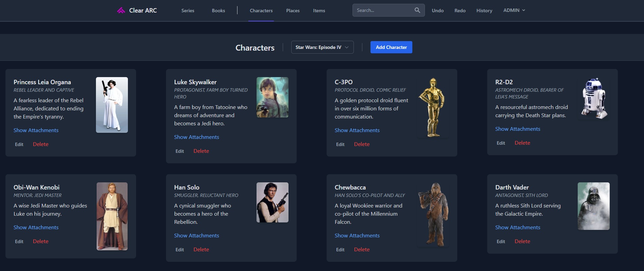Show attachments for Han Solo
This screenshot has height=271, width=644.
click(x=197, y=235)
